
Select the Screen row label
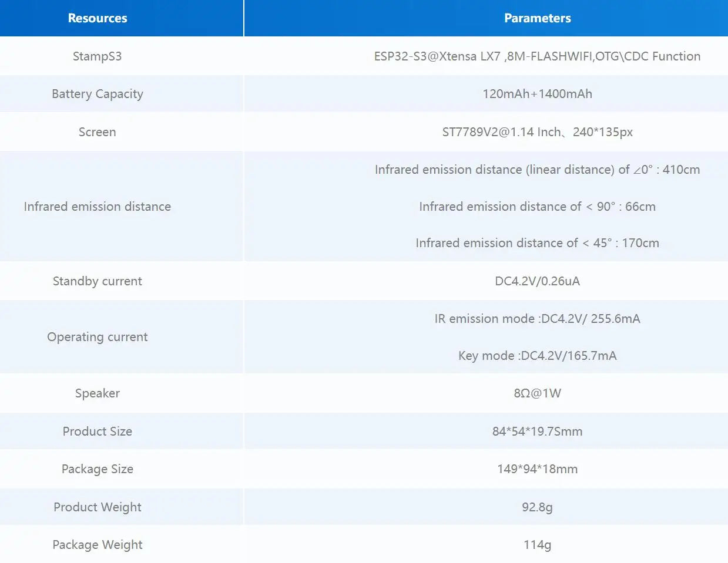click(98, 132)
